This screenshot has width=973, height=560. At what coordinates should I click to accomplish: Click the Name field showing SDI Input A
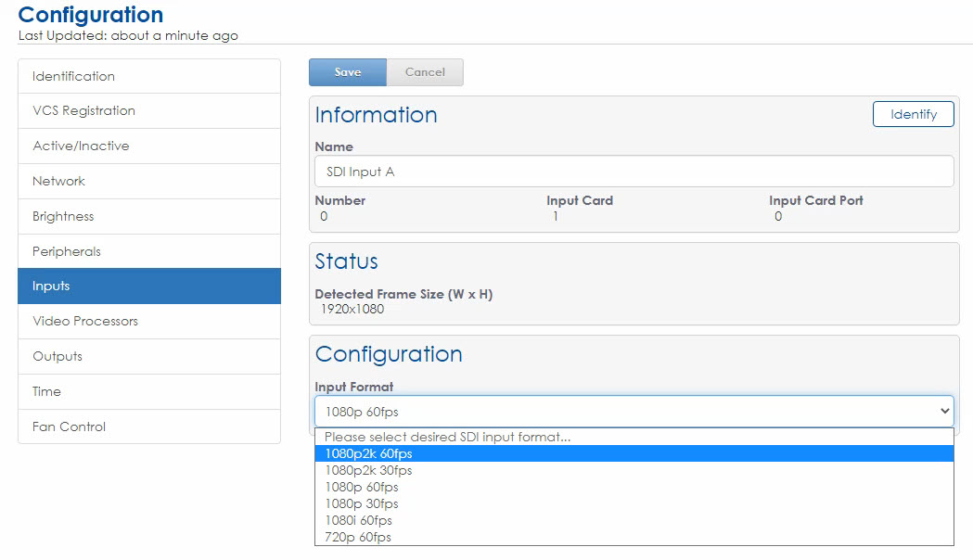point(634,171)
